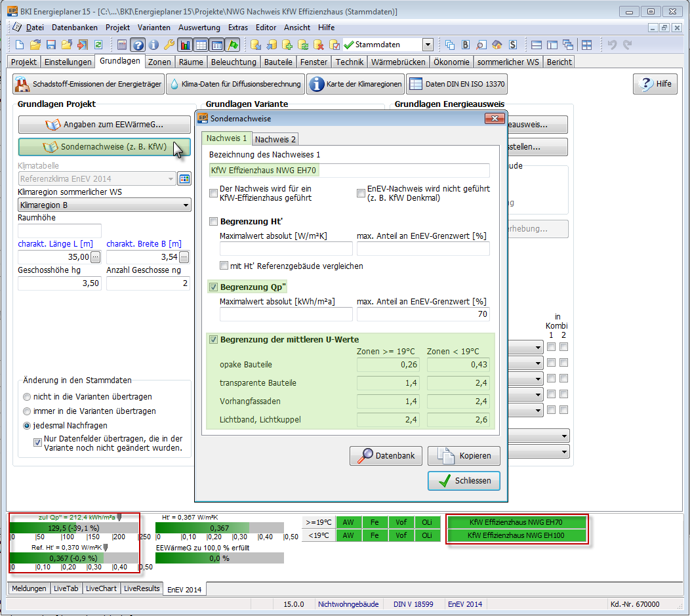Select 'immer in die Varianten übertragen' radio
This screenshot has width=690, height=616.
[27, 411]
